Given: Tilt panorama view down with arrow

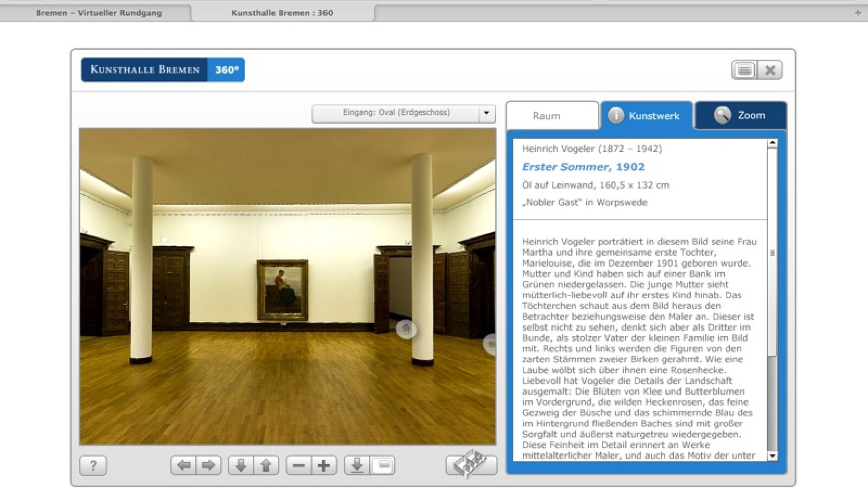Looking at the screenshot, I should click(x=241, y=465).
